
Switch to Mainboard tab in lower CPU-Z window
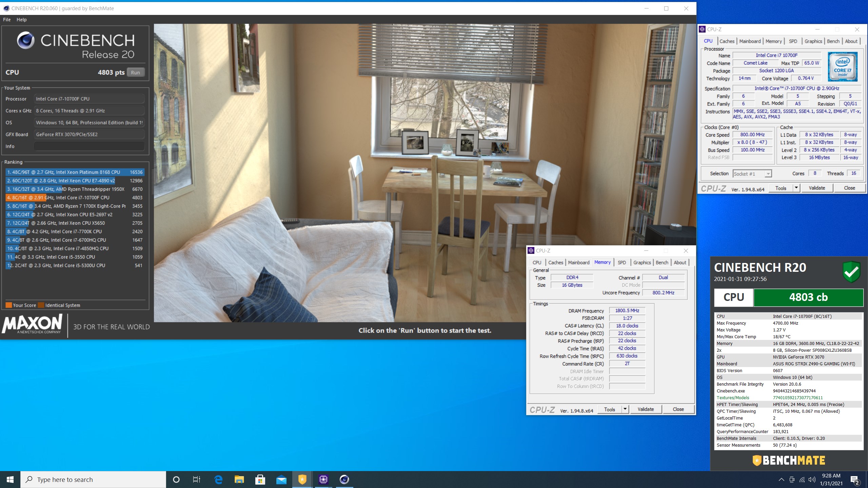click(579, 263)
